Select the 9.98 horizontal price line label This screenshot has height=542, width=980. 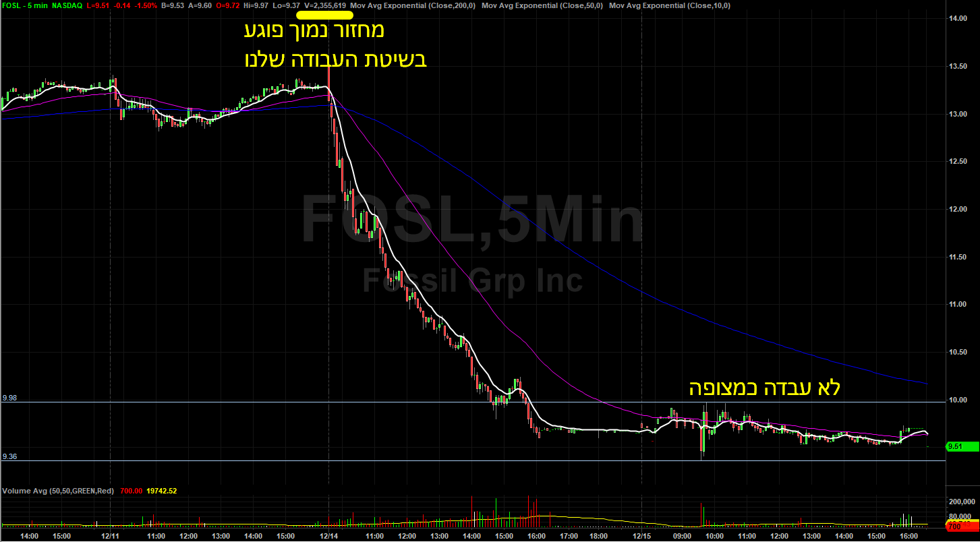coord(9,398)
